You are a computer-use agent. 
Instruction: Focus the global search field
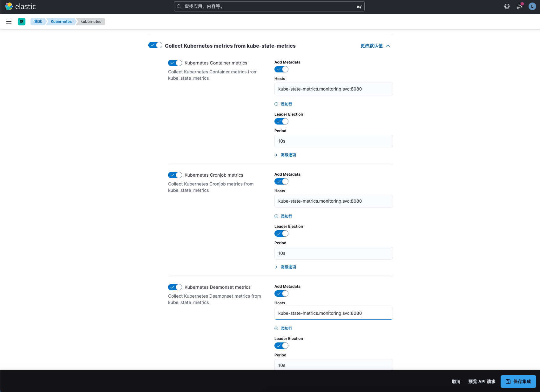(269, 6)
